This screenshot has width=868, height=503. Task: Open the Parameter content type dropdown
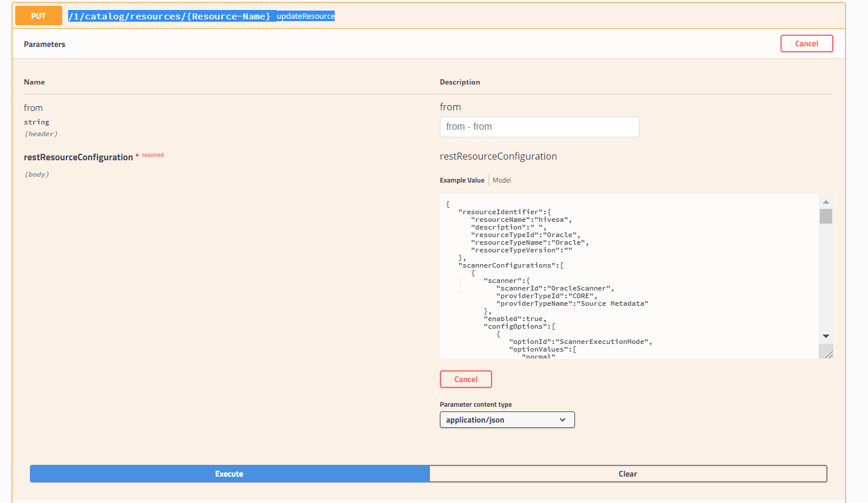507,420
